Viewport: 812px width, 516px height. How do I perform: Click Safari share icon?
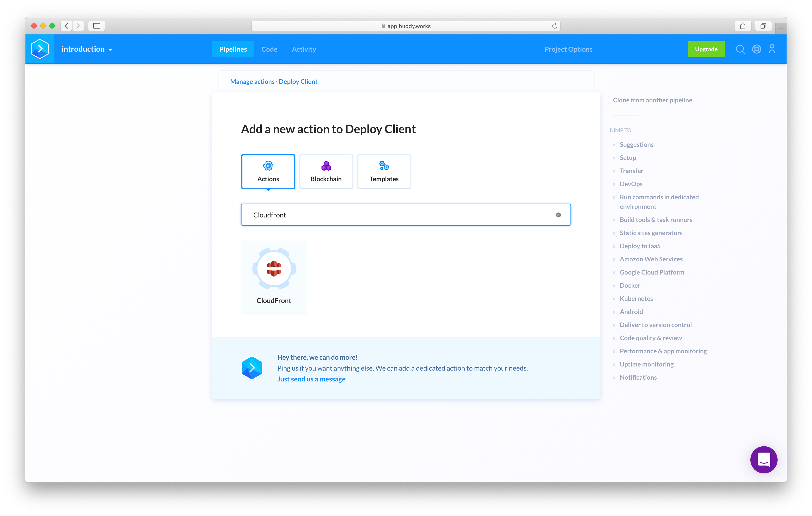point(742,26)
